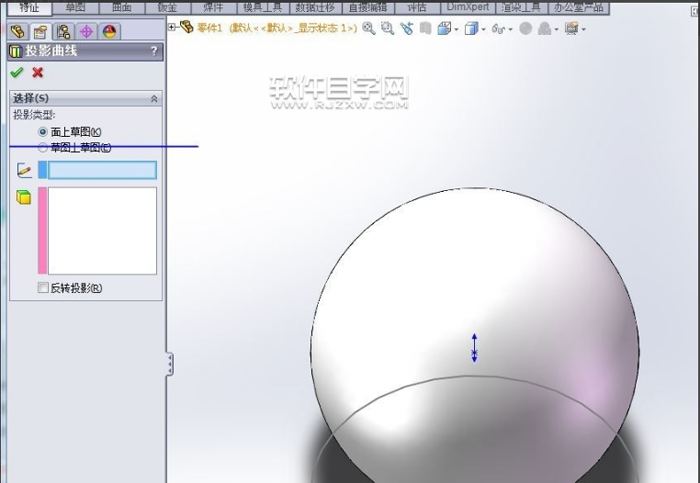Viewport: 700px width, 483px height.
Task: Switch to 直接编辑 tab
Action: pos(368,8)
